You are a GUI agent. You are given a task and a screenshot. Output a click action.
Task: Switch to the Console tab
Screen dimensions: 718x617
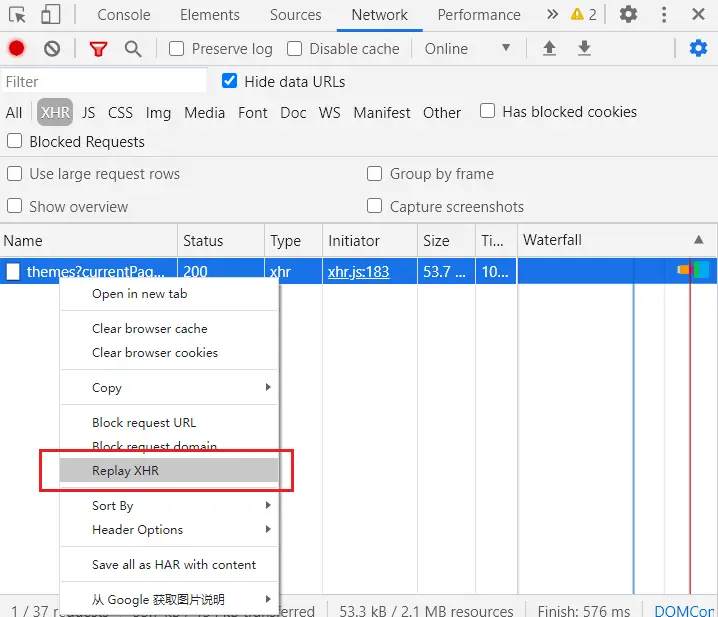click(x=124, y=15)
